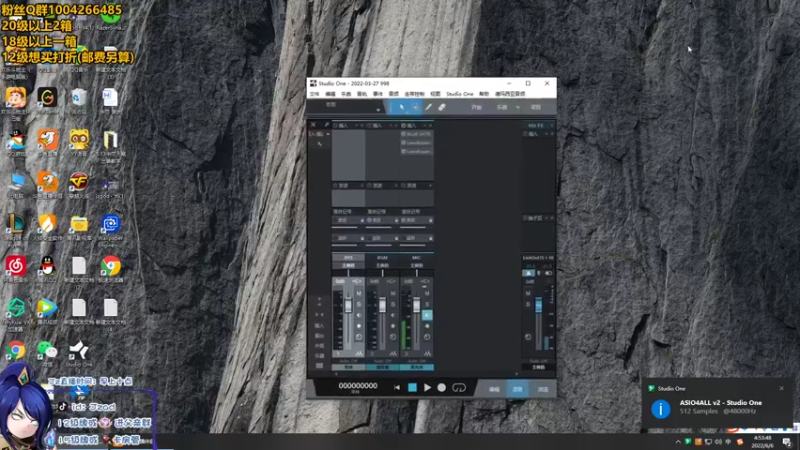The image size is (800, 450).
Task: Click the transport time display
Action: (x=358, y=386)
